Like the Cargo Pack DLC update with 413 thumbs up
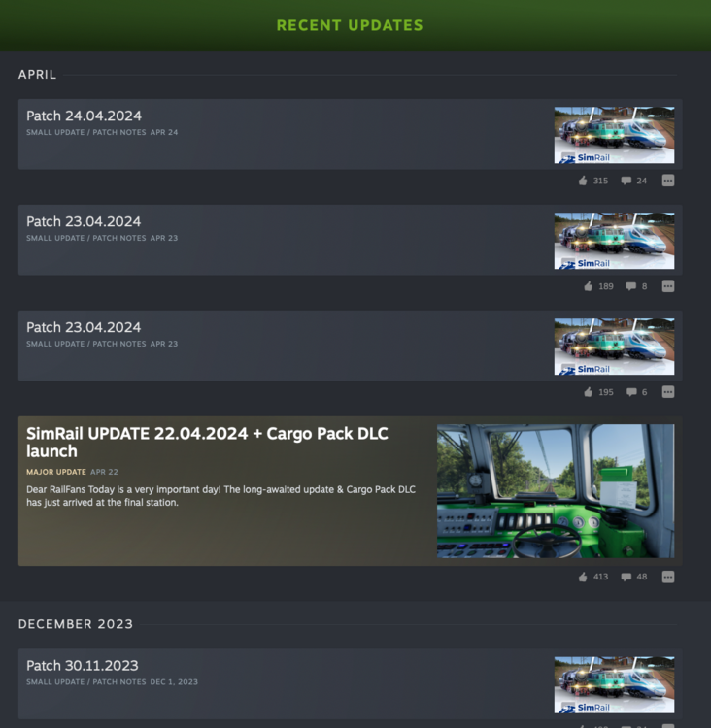The image size is (711, 728). (x=583, y=577)
